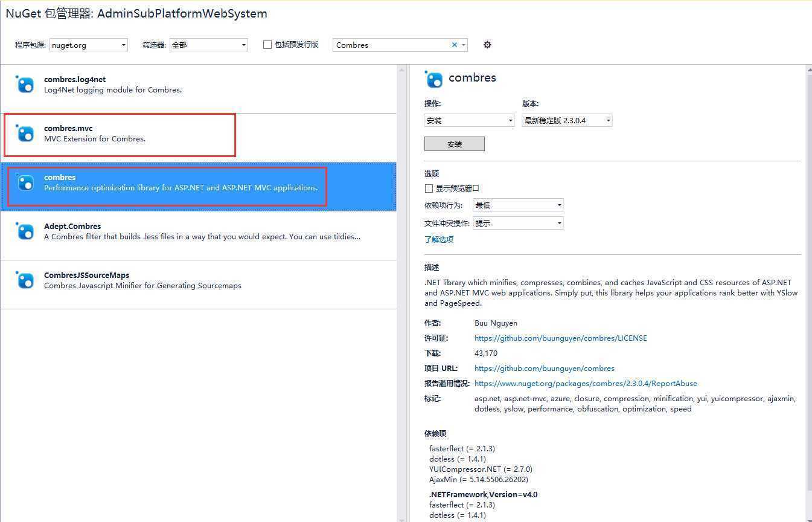
Task: Open the 程序包源 nuget.org dropdown
Action: (x=89, y=45)
